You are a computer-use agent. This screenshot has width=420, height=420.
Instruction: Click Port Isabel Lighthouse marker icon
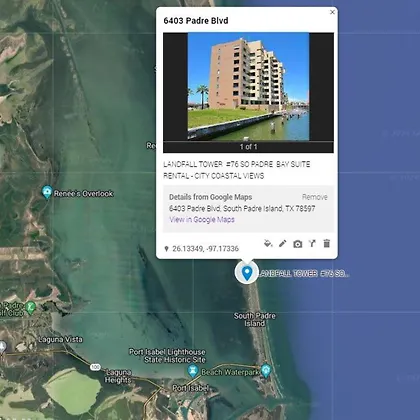(193, 371)
